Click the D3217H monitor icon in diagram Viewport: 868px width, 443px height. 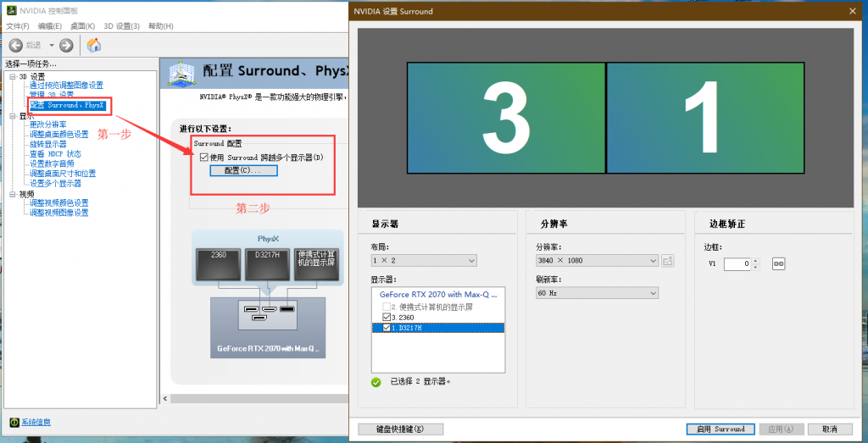[267, 264]
